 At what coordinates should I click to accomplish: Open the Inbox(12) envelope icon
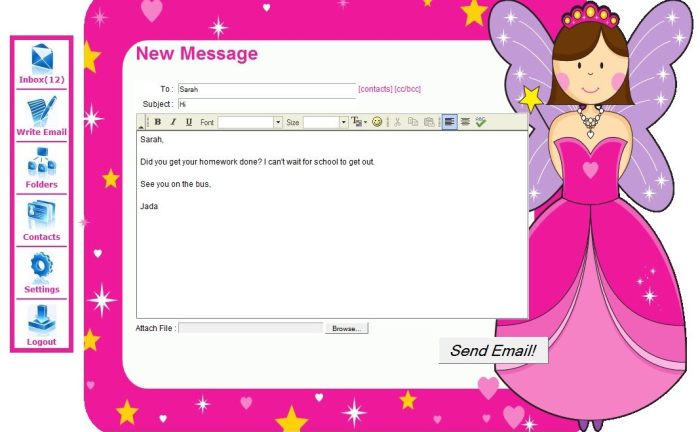pyautogui.click(x=42, y=58)
